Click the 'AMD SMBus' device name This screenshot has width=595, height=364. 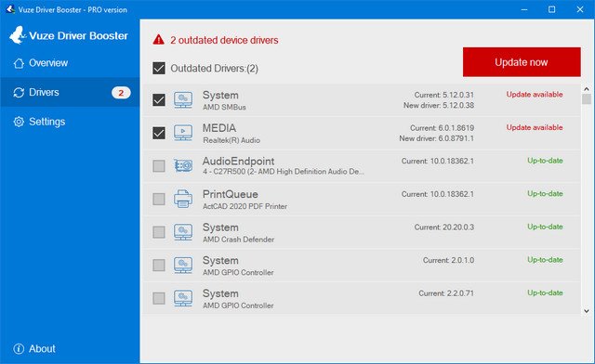(224, 108)
